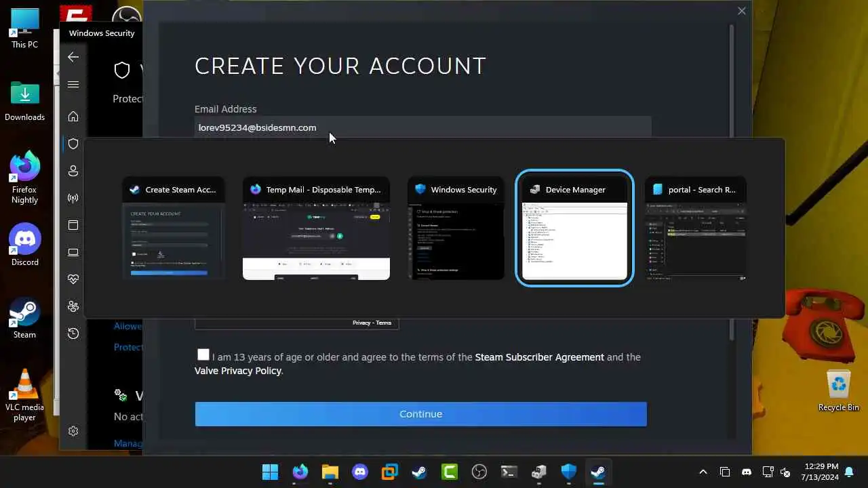The width and height of the screenshot is (868, 488).
Task: Open Steam Subscriber Agreement link
Action: coord(540,357)
